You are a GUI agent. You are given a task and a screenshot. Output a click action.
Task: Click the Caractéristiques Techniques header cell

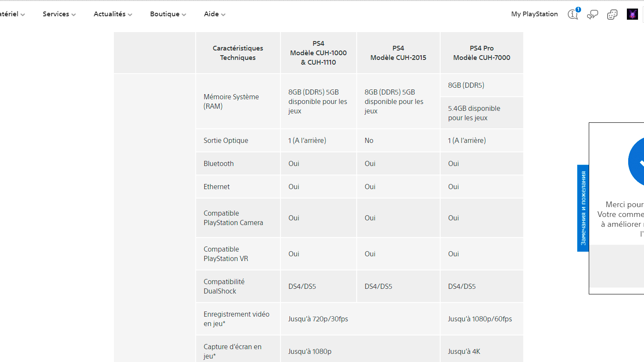[238, 53]
